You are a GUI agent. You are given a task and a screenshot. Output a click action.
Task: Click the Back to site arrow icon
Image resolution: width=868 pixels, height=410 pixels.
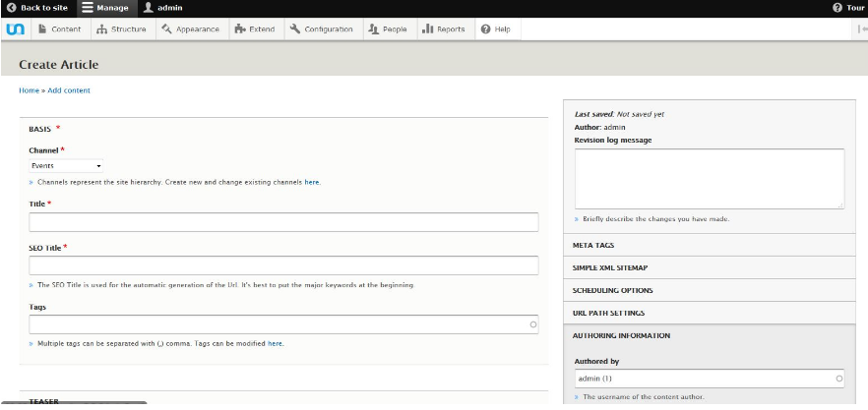coord(11,8)
